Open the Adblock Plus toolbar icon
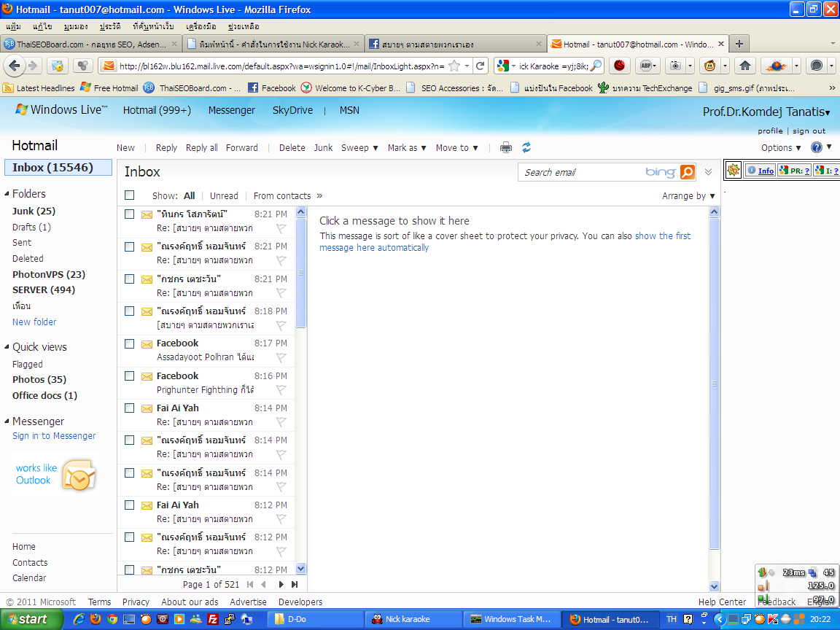The width and height of the screenshot is (840, 630). click(x=647, y=66)
